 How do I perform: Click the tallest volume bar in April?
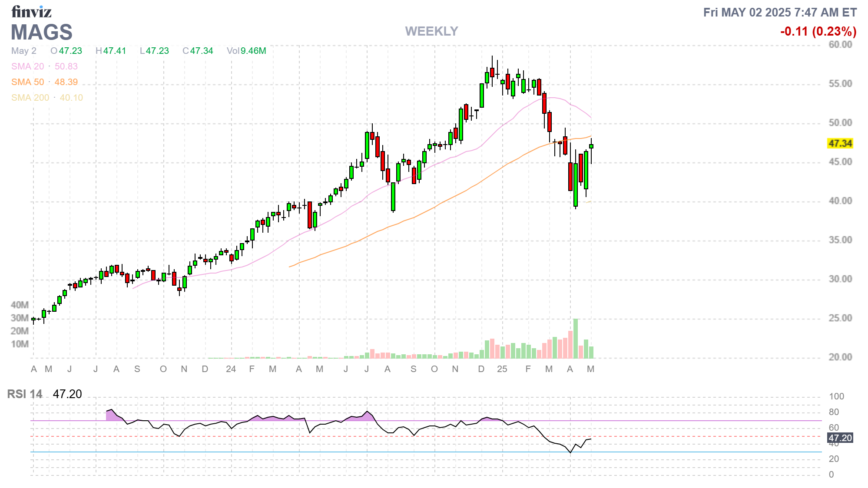click(x=575, y=339)
